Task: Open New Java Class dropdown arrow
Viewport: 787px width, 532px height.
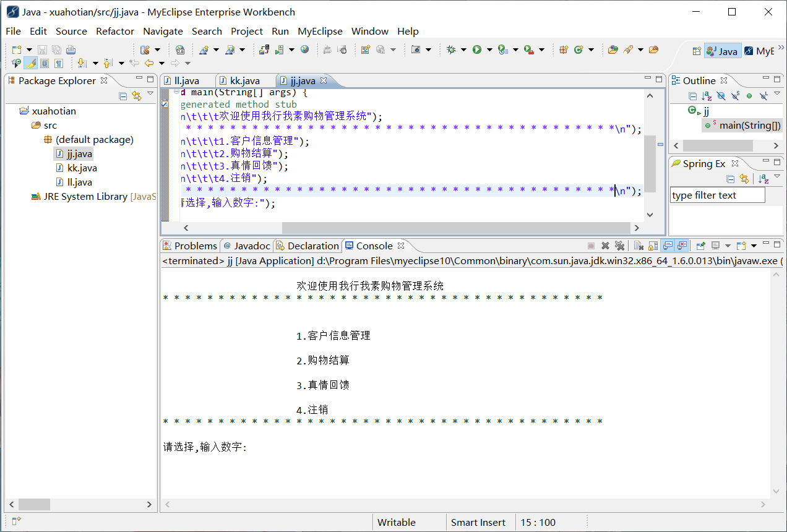Action: pyautogui.click(x=591, y=49)
